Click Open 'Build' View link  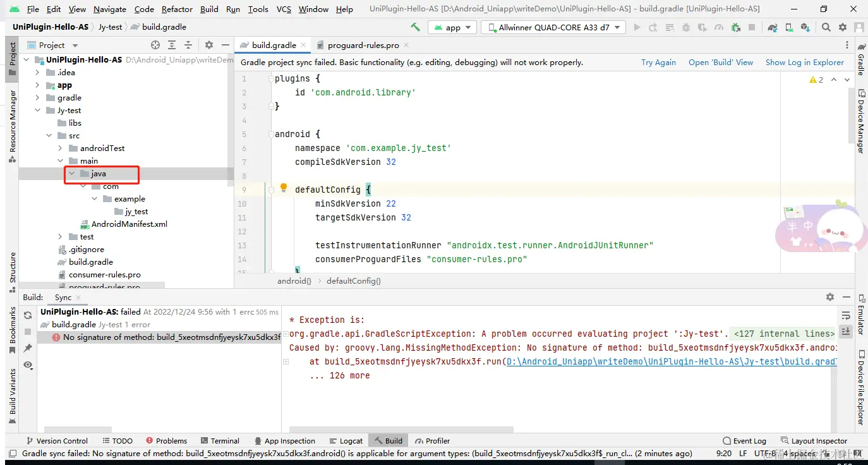720,63
